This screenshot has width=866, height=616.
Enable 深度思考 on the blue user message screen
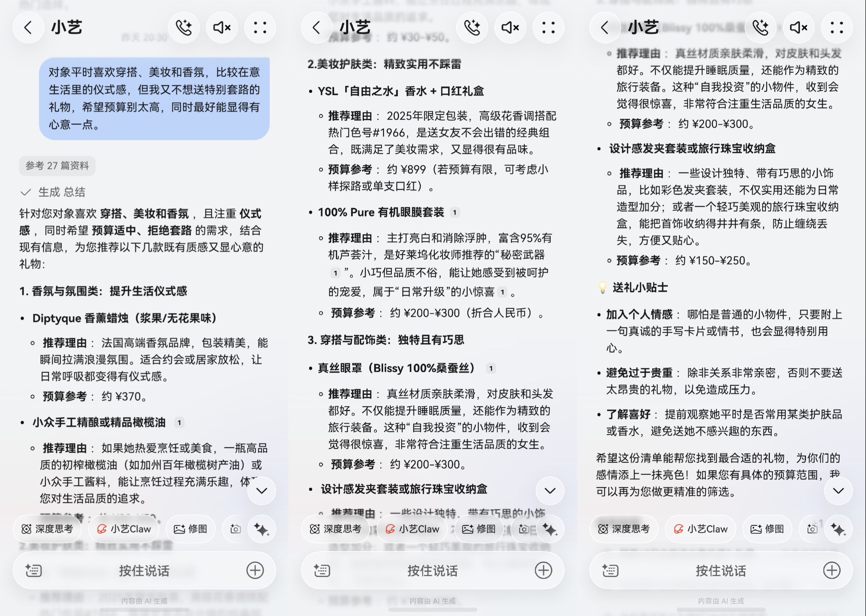pyautogui.click(x=47, y=529)
